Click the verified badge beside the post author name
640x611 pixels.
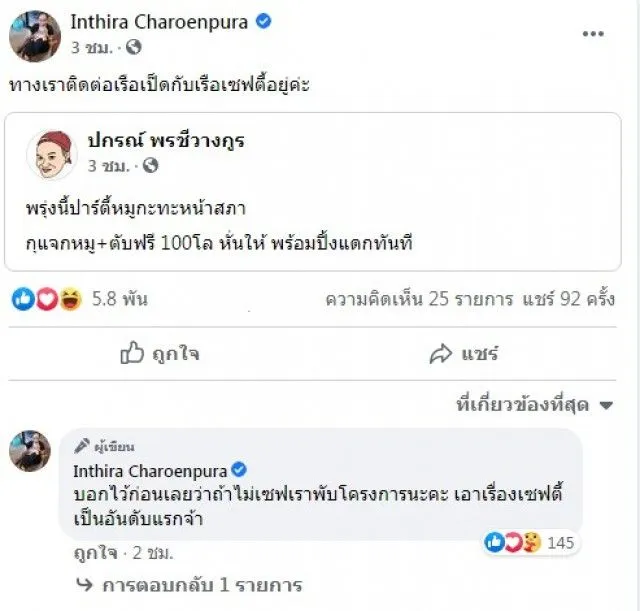(x=265, y=22)
